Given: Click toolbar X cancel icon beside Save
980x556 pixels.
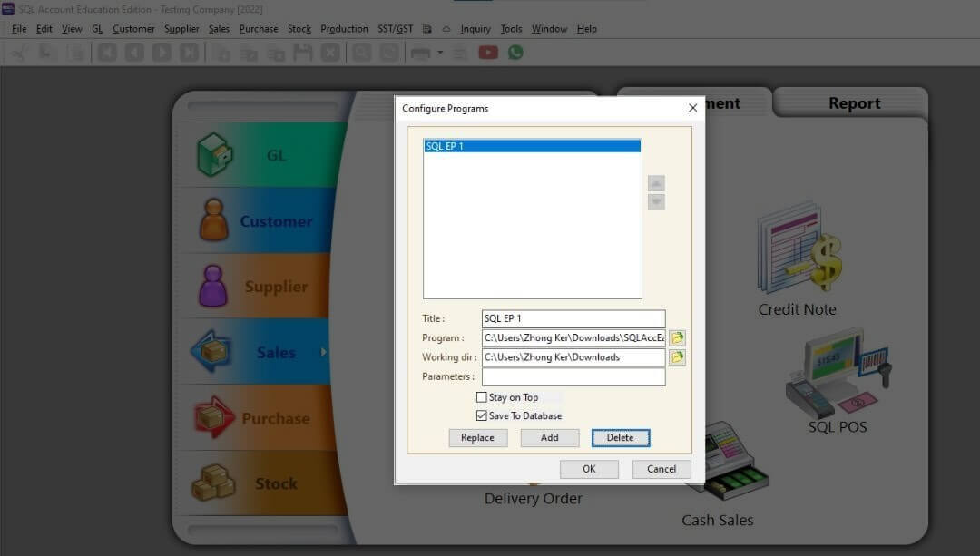Looking at the screenshot, I should (330, 53).
